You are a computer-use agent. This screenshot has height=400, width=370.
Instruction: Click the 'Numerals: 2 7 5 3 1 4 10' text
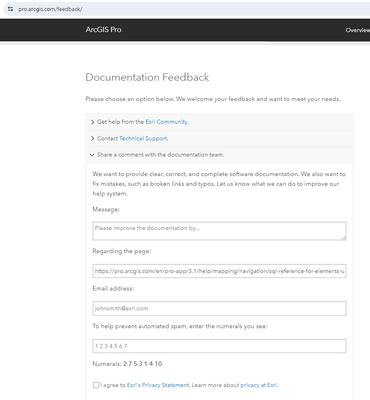tap(127, 364)
